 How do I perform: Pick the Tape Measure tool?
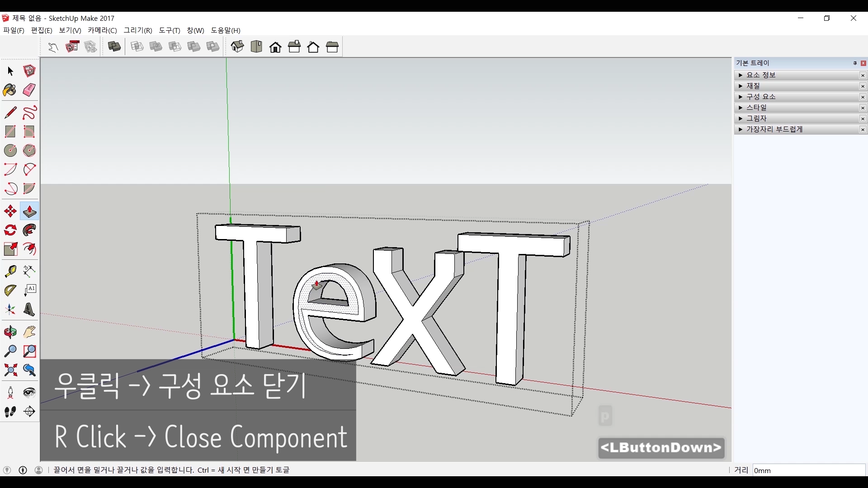(x=10, y=271)
